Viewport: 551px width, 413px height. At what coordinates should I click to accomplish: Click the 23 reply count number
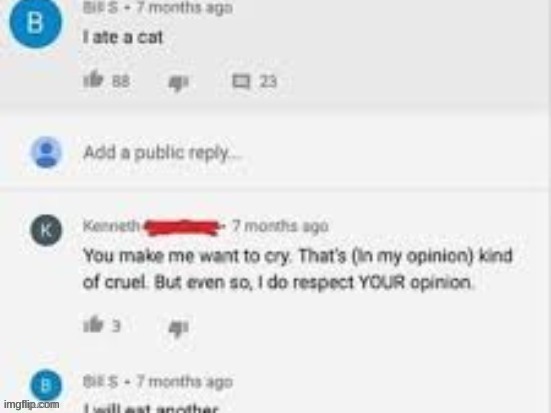(268, 82)
